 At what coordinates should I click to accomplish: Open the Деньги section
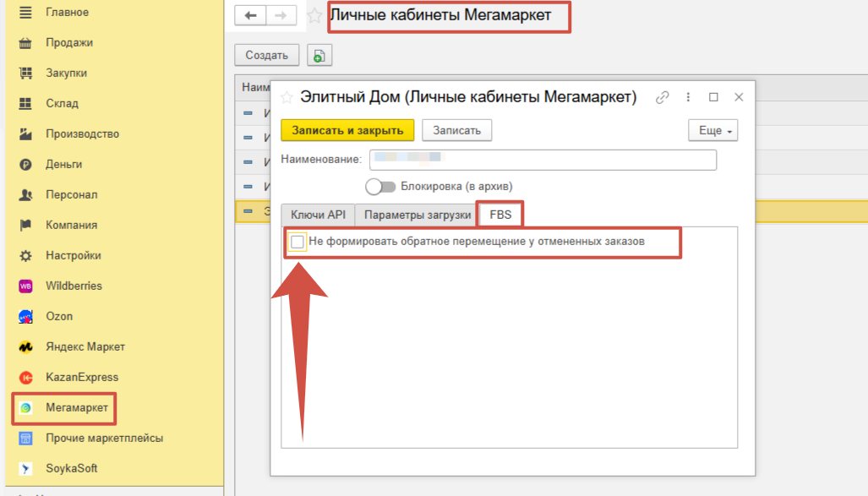[63, 165]
